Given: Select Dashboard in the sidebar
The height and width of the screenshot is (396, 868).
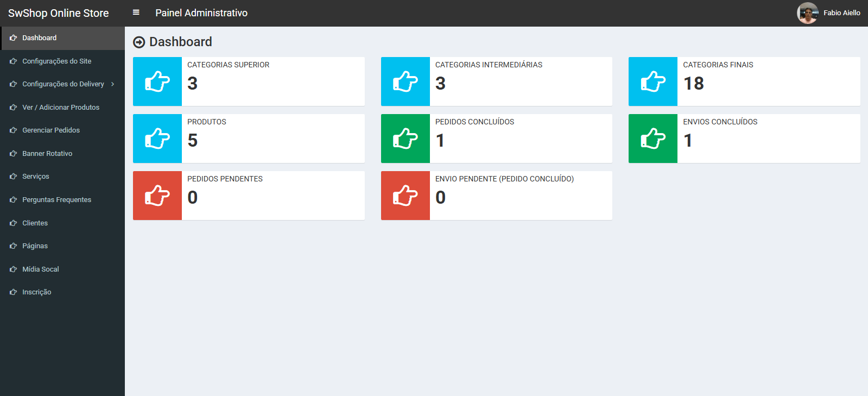Looking at the screenshot, I should 39,38.
